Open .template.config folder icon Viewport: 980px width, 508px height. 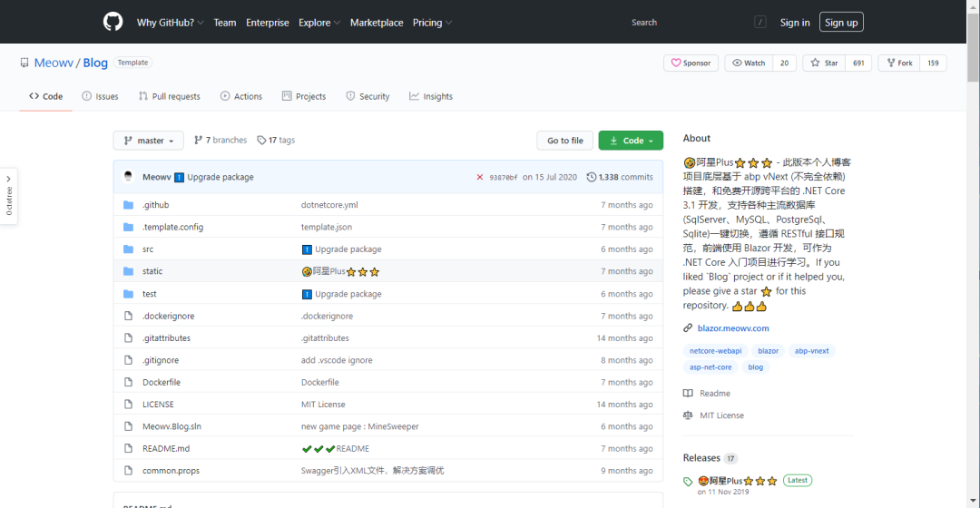[x=128, y=227]
